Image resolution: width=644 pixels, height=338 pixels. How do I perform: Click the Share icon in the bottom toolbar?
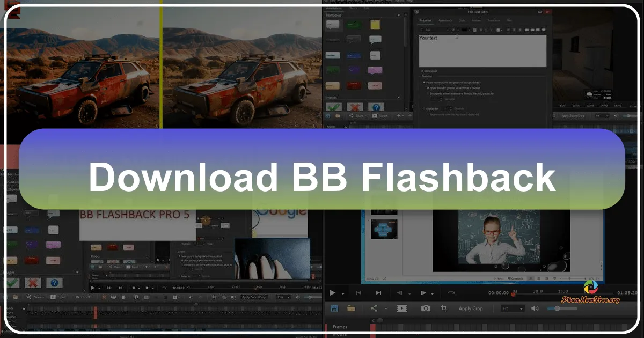click(x=374, y=308)
